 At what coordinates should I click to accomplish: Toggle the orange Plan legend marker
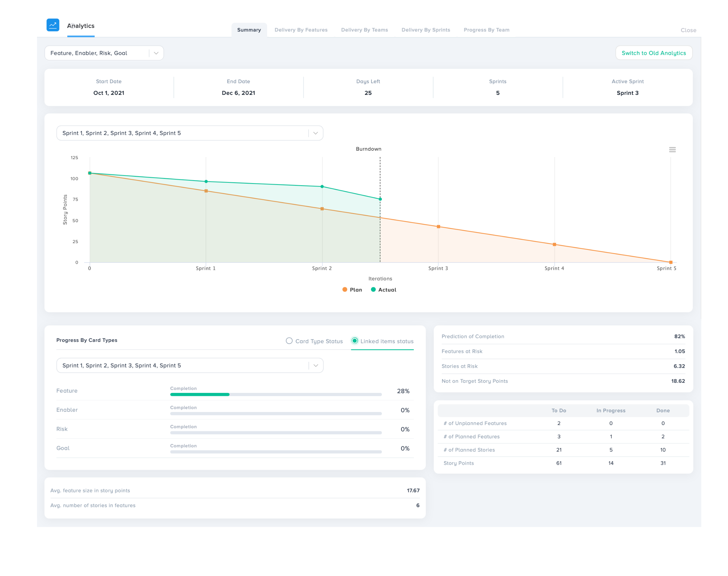(x=344, y=289)
